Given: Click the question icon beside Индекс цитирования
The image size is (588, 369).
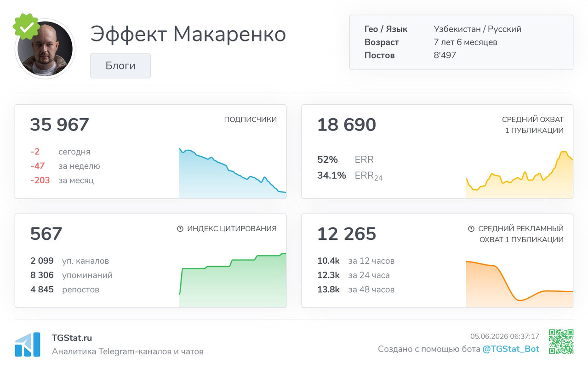Looking at the screenshot, I should click(180, 228).
